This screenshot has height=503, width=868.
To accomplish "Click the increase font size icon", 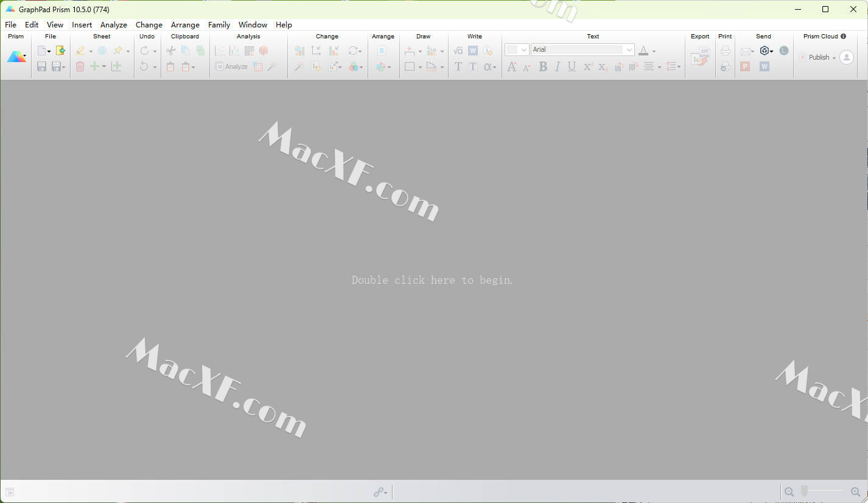I will click(x=512, y=66).
